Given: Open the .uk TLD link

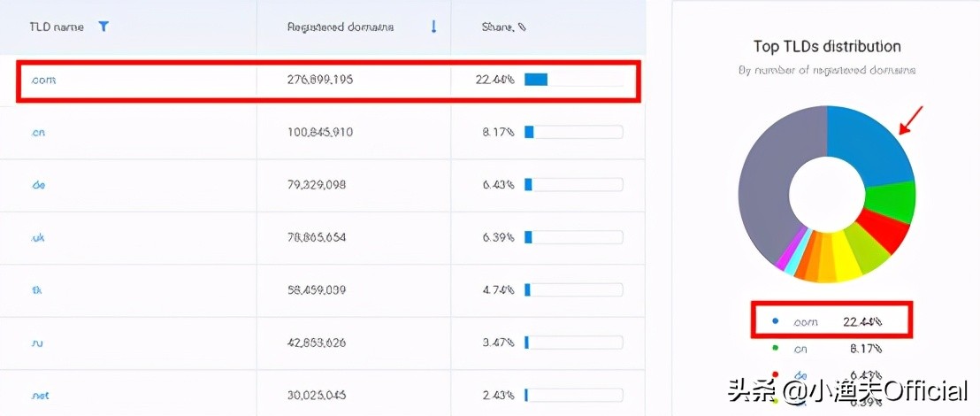Looking at the screenshot, I should point(38,237).
